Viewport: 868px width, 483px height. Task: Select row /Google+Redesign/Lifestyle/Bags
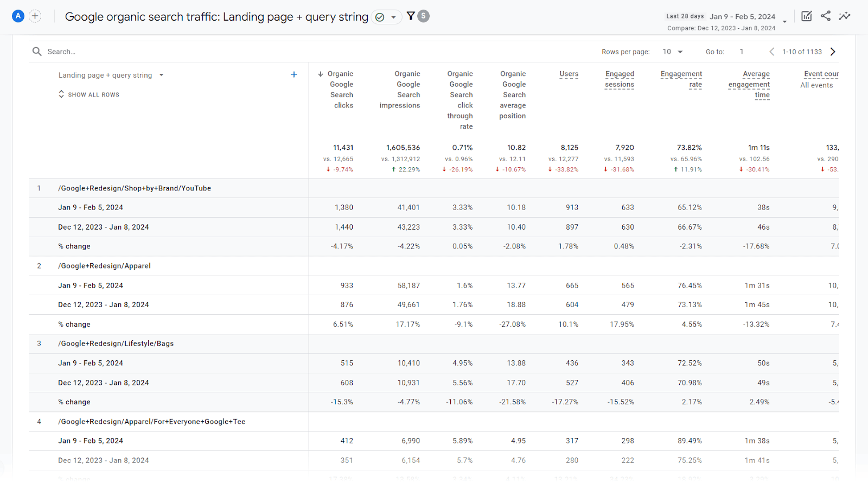tap(116, 344)
